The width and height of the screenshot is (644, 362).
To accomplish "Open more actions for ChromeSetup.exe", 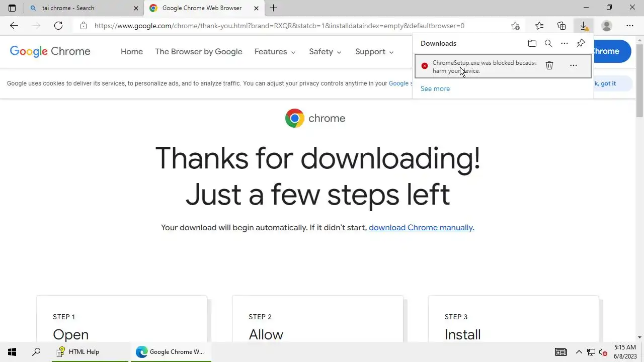I will click(574, 65).
